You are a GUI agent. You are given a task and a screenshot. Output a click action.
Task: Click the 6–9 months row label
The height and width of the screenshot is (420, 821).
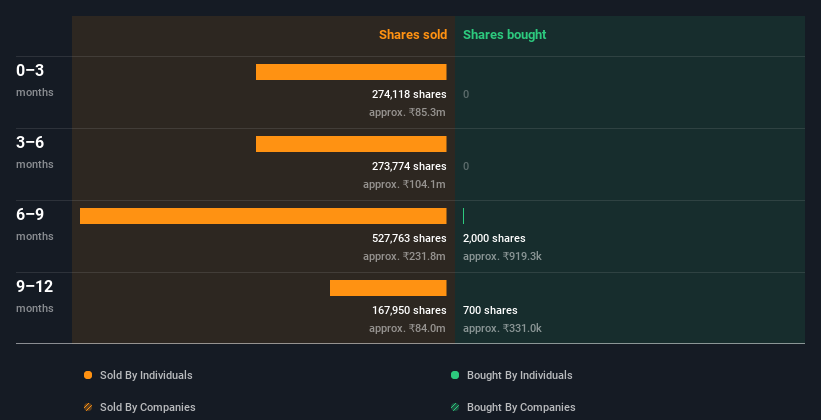(x=35, y=224)
